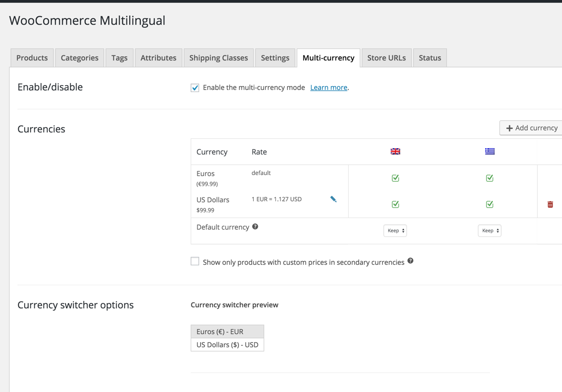Go to Shipping Classes tab
The width and height of the screenshot is (562, 392).
[x=218, y=58]
